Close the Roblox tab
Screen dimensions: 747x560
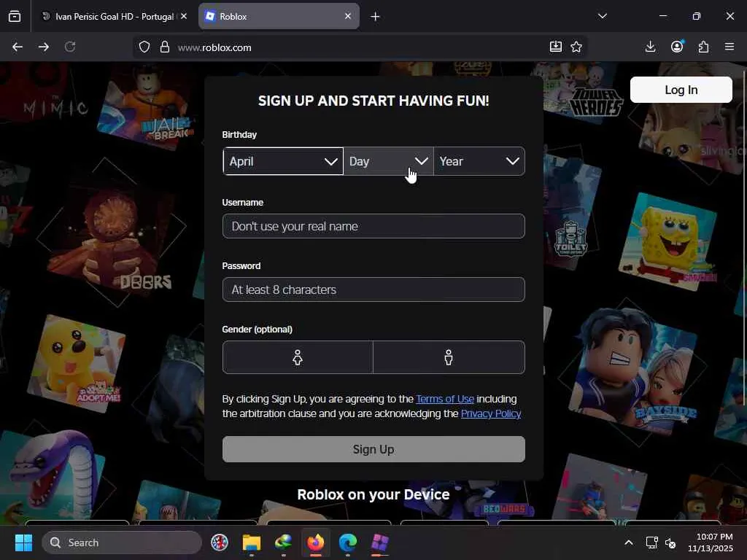click(x=348, y=16)
